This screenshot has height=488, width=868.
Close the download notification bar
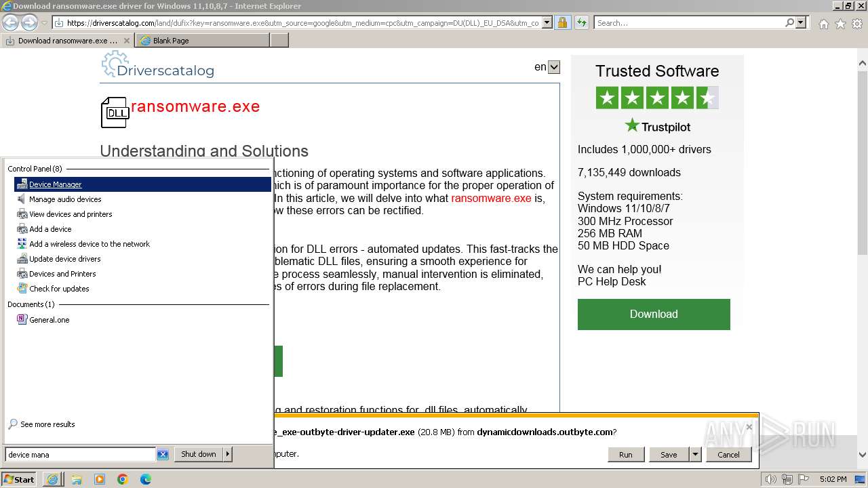749,427
